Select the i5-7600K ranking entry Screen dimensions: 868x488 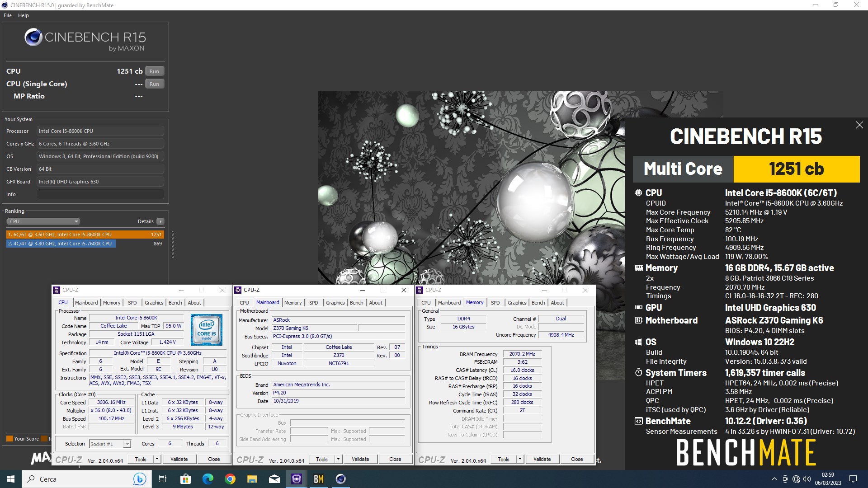tap(85, 244)
